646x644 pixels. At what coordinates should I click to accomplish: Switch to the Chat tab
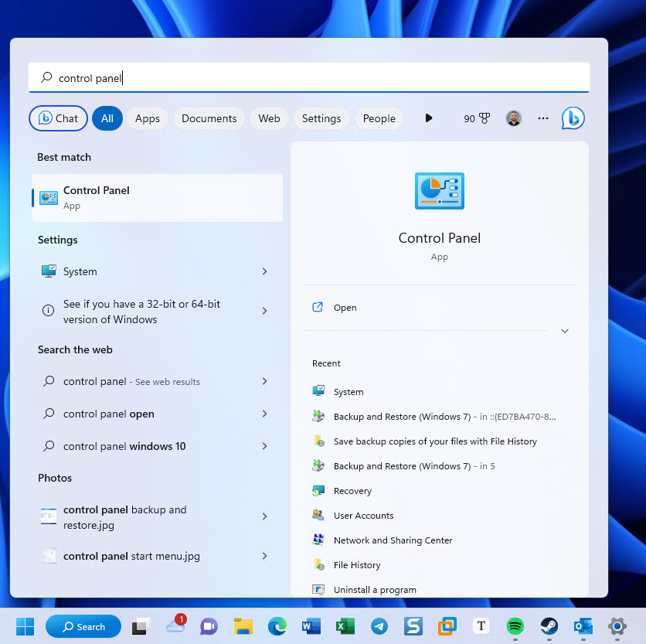pyautogui.click(x=58, y=118)
